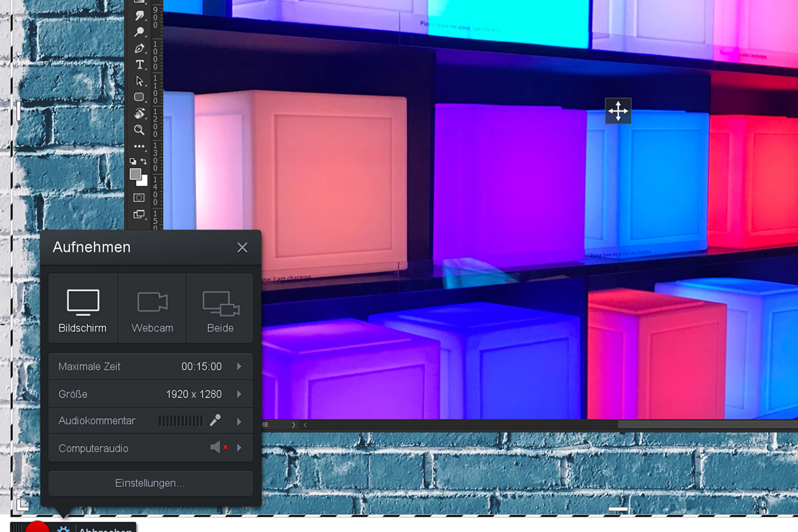Open the gray foreground color picker

(x=135, y=174)
